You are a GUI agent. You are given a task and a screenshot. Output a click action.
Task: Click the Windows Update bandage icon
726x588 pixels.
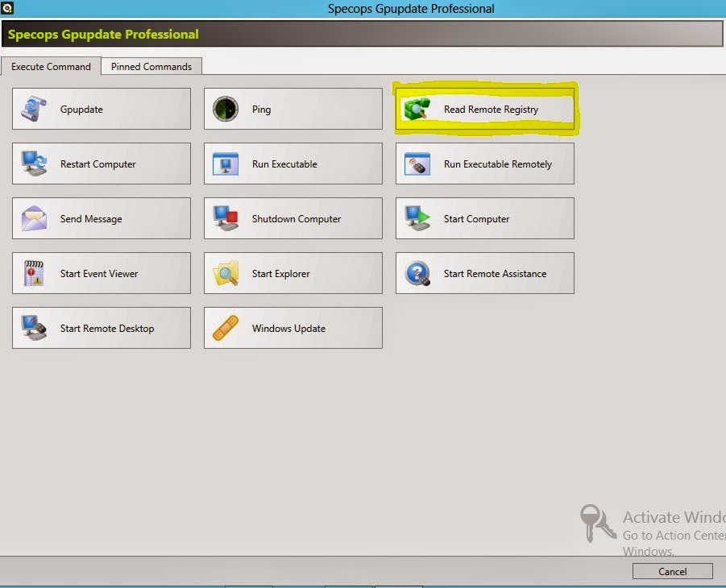coord(226,327)
